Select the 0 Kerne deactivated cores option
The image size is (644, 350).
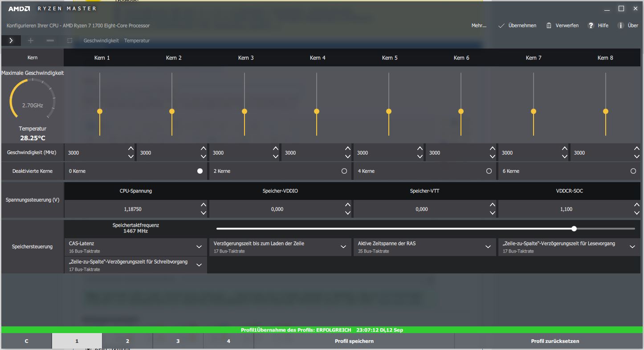tap(200, 171)
